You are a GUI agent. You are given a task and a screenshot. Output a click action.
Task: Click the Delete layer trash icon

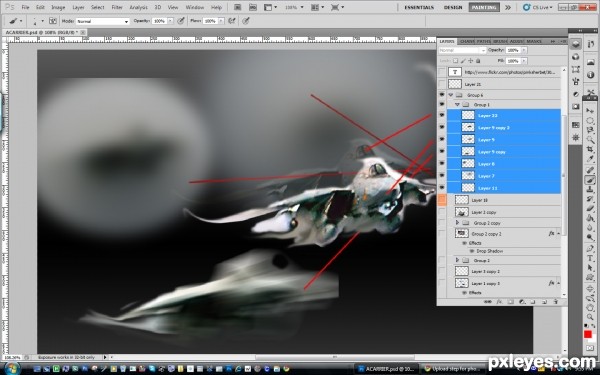point(556,302)
